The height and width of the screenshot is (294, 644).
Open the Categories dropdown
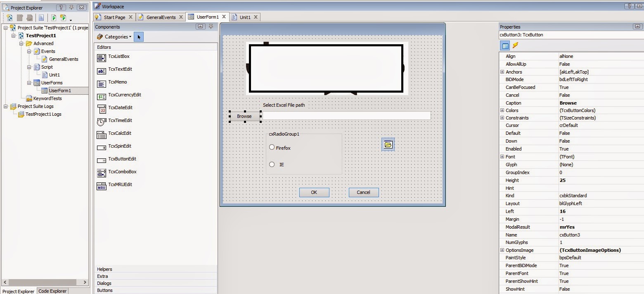[x=114, y=37]
